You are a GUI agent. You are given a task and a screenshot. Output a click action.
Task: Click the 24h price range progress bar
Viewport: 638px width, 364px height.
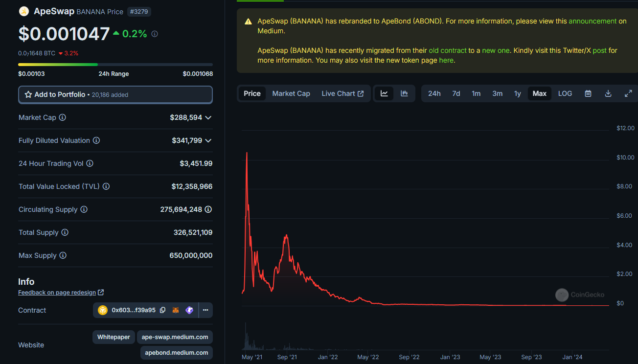(x=115, y=65)
